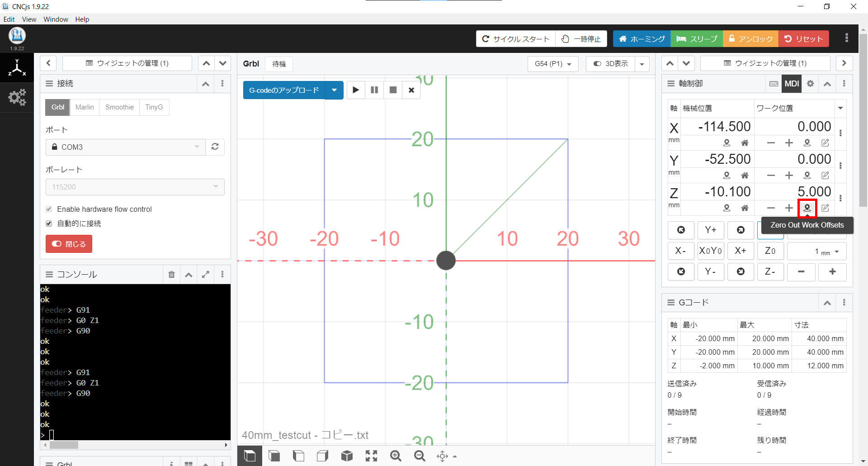Collapse the 接続 widget
The width and height of the screenshot is (868, 466).
click(x=205, y=84)
